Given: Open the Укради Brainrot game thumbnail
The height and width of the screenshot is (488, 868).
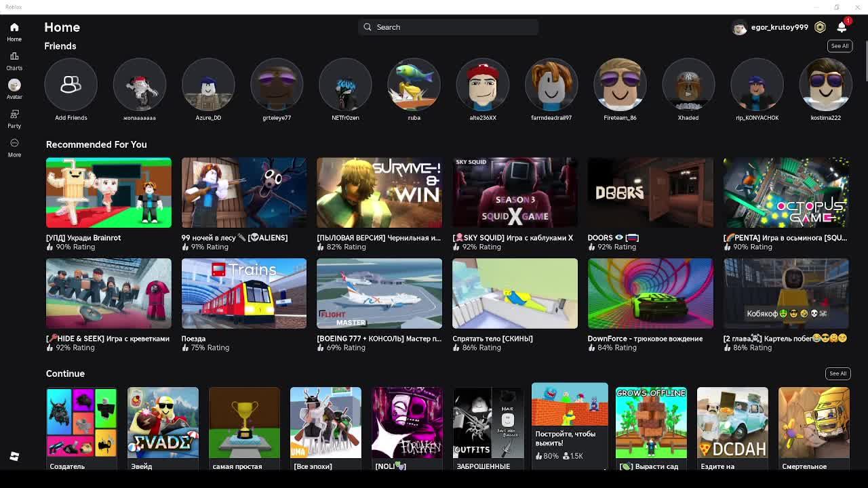Looking at the screenshot, I should [108, 192].
